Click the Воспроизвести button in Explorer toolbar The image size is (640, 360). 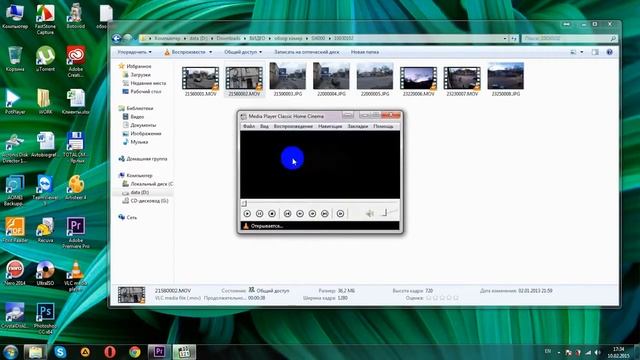tap(185, 52)
